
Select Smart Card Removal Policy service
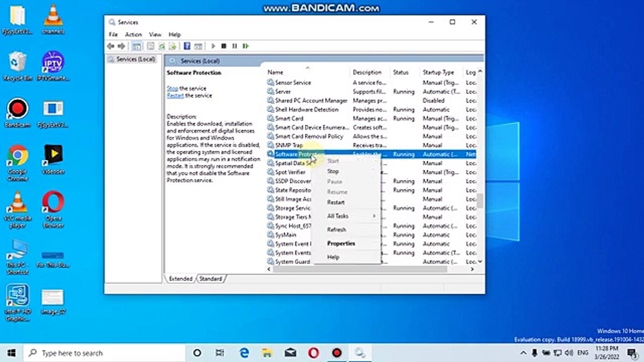tap(371, 136)
